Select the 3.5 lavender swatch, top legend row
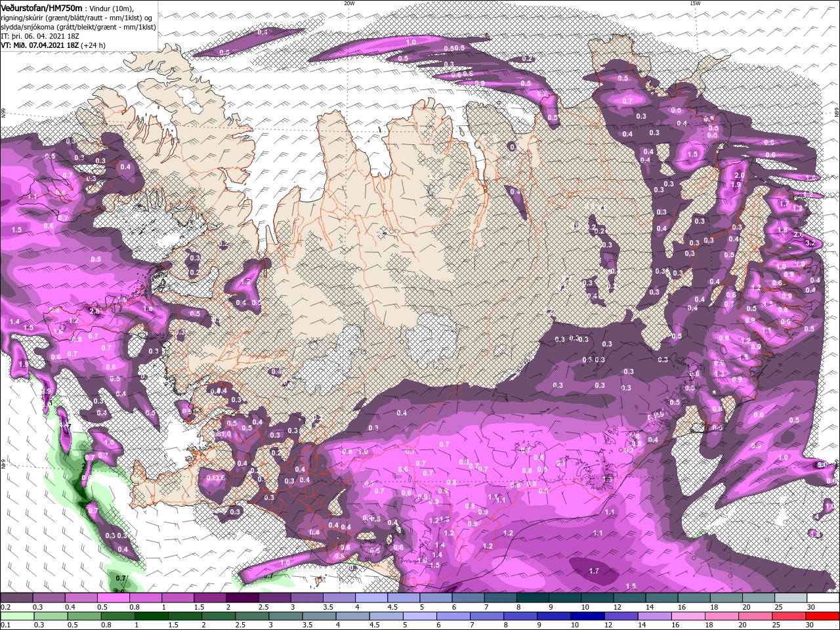The height and width of the screenshot is (630, 840). point(339,598)
